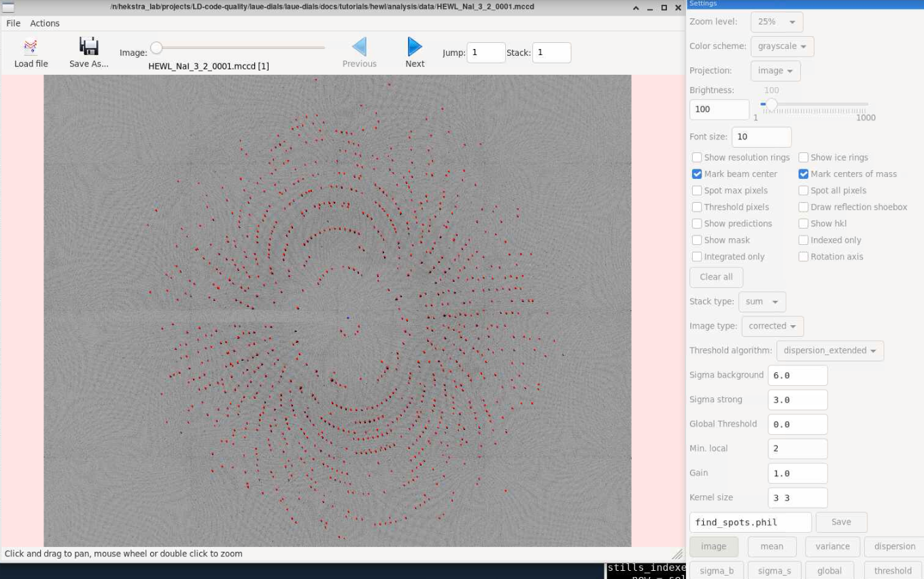Viewport: 924px width, 579px height.
Task: Click the window resize grip in the status bar
Action: coord(677,554)
